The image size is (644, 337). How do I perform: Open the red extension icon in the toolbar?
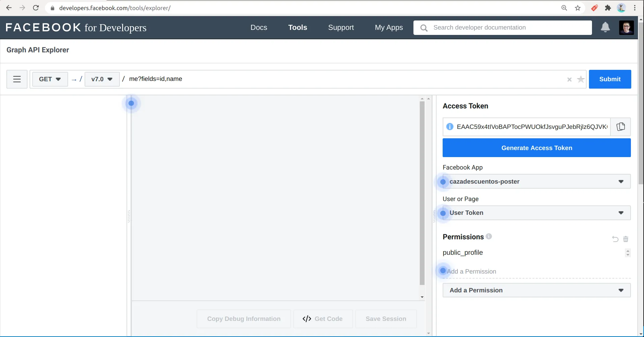point(594,8)
